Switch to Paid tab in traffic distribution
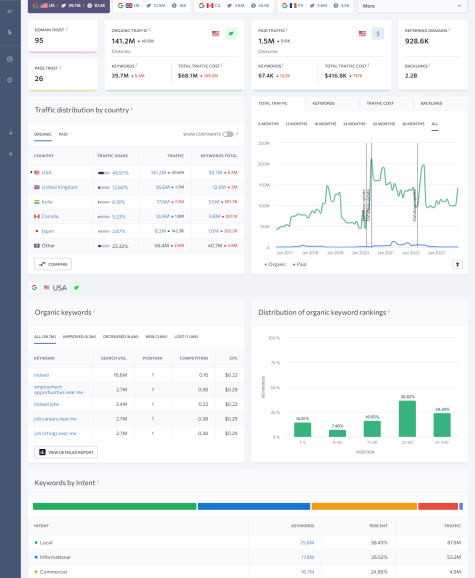 point(63,134)
